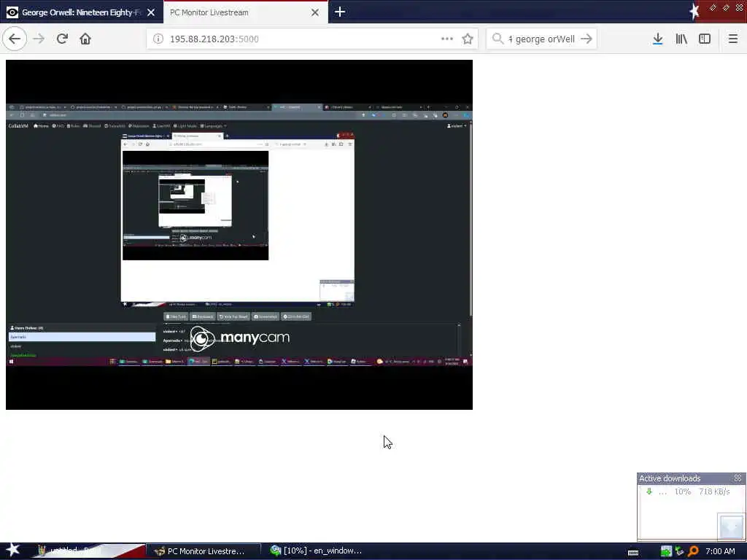Select the 10% download entry
This screenshot has height=560, width=747.
coord(691,491)
